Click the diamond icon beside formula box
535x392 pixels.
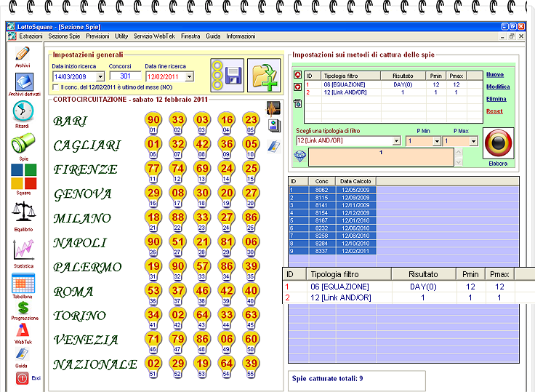pos(300,156)
